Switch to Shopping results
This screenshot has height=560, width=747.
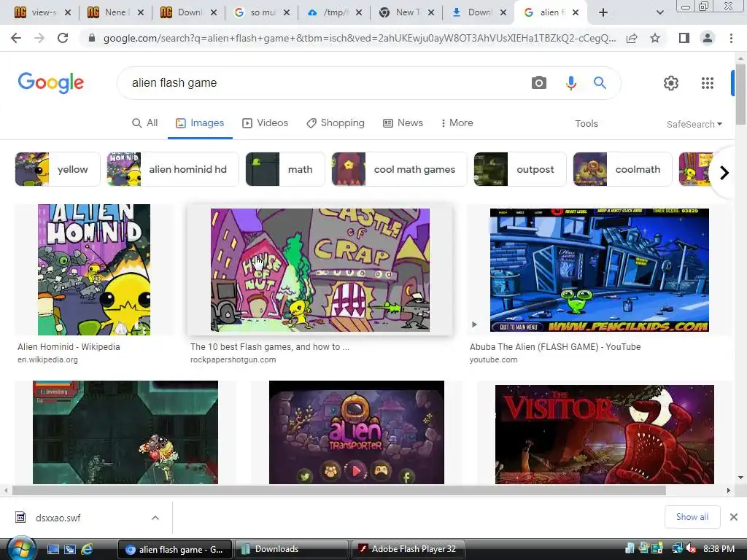(x=336, y=122)
